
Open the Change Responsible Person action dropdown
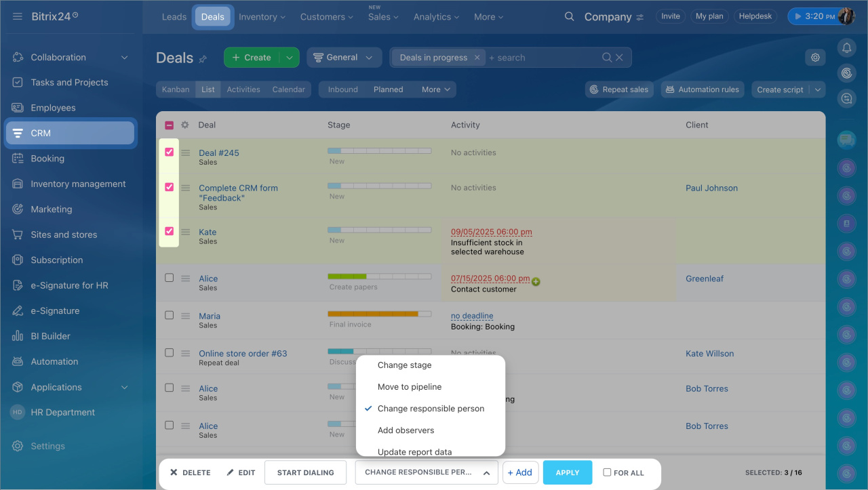[426, 472]
